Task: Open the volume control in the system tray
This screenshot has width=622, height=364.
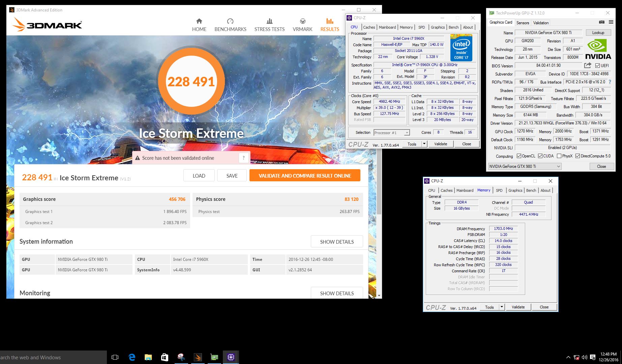Action: click(584, 357)
